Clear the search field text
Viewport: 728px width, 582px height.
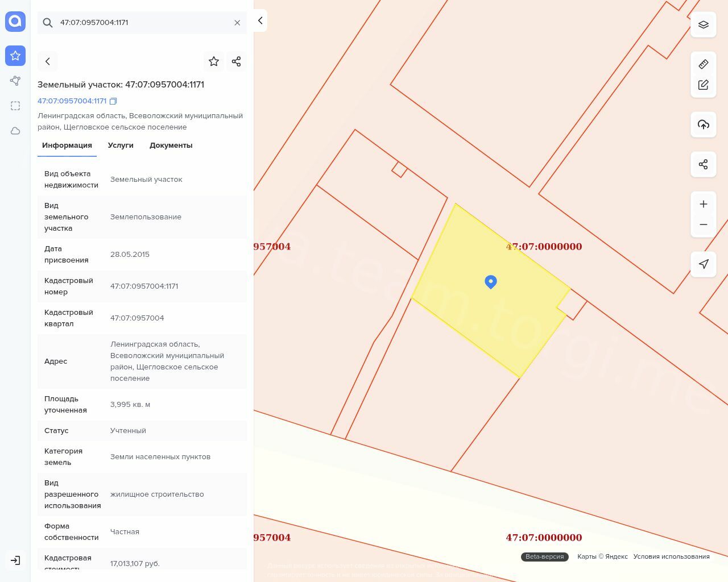[237, 23]
